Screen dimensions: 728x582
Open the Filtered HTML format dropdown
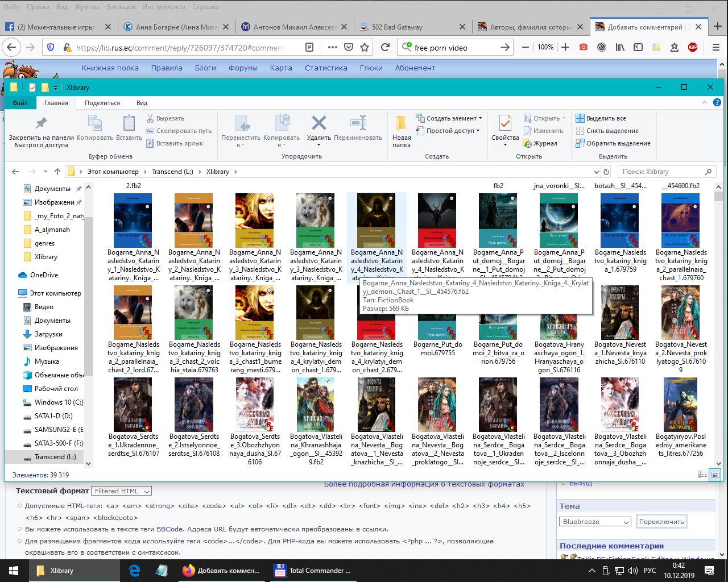tap(122, 491)
